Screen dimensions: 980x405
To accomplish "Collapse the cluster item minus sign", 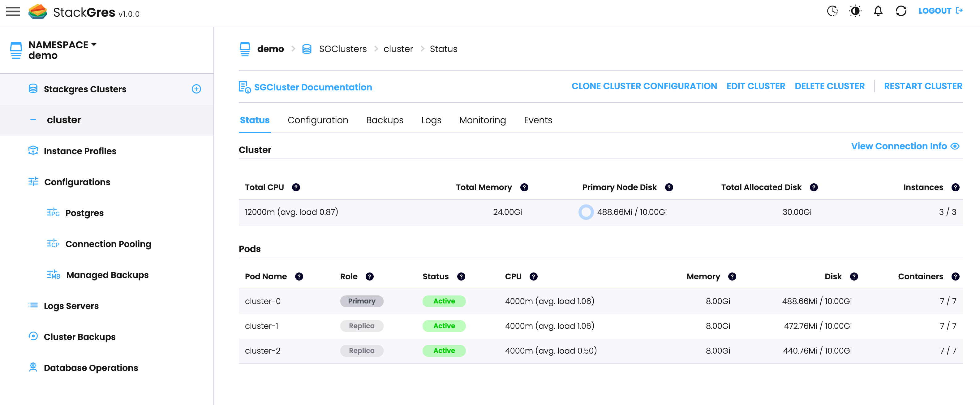I will [x=33, y=120].
